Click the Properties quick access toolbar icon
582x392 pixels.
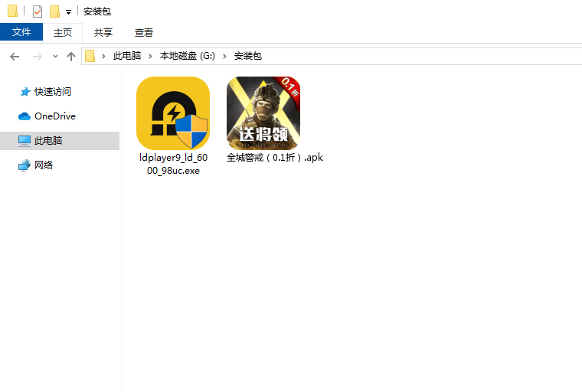click(38, 11)
